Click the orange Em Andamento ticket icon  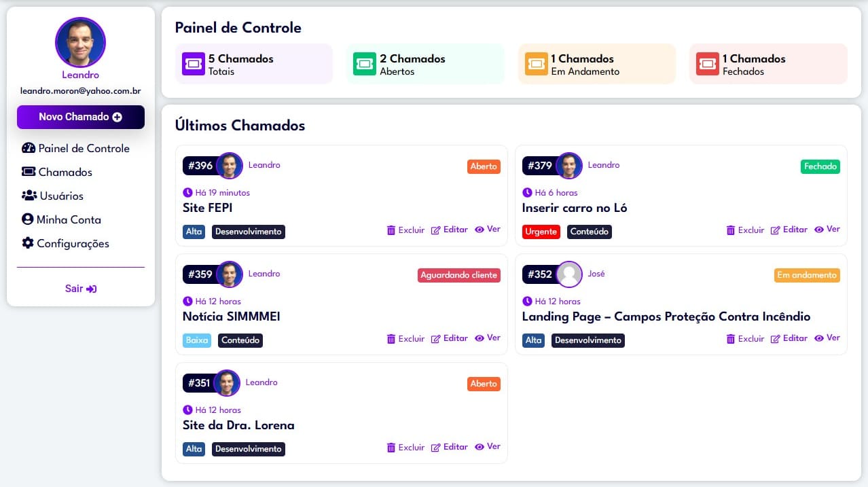tap(537, 64)
